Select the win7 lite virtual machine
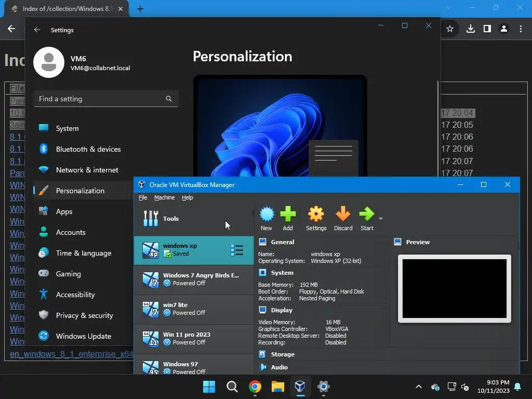 point(194,309)
